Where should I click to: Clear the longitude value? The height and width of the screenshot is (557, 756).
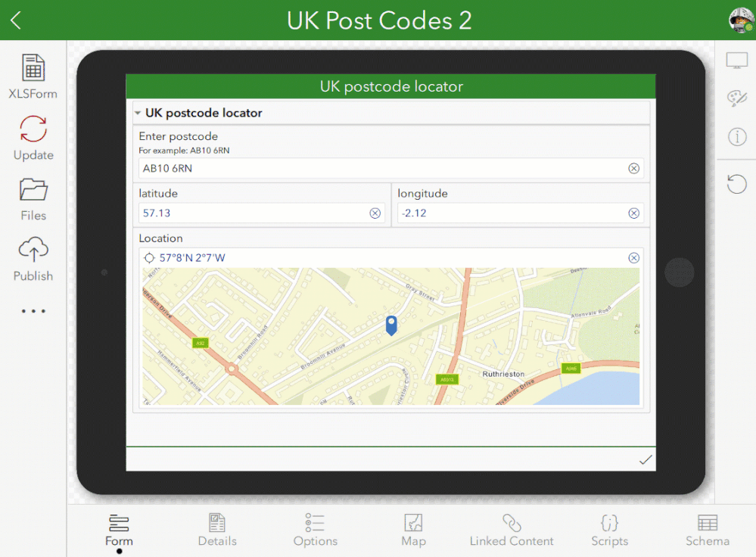(x=633, y=213)
